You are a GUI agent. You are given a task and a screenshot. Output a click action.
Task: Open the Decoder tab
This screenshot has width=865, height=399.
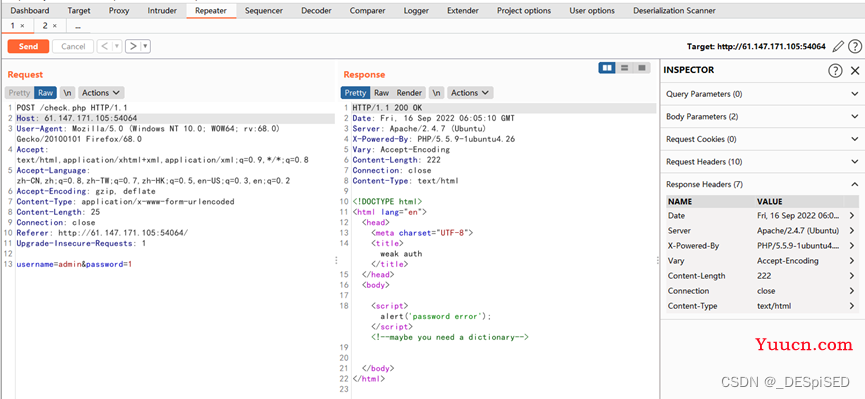[317, 10]
